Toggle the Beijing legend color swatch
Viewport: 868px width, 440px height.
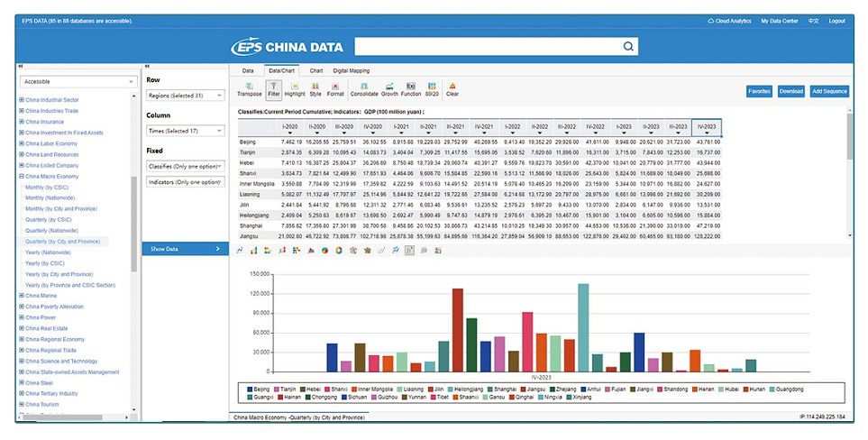tap(251, 390)
